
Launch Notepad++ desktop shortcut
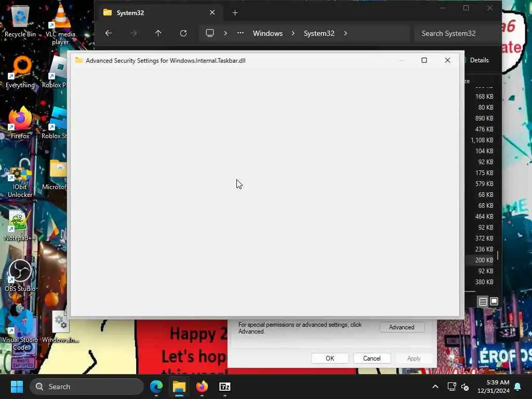[20, 225]
